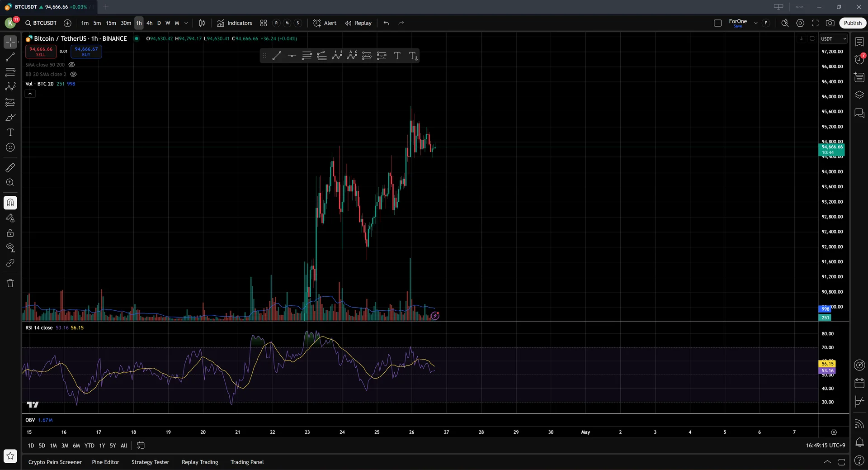Open the chat speech bubbles panel
Image resolution: width=868 pixels, height=470 pixels.
point(859,113)
